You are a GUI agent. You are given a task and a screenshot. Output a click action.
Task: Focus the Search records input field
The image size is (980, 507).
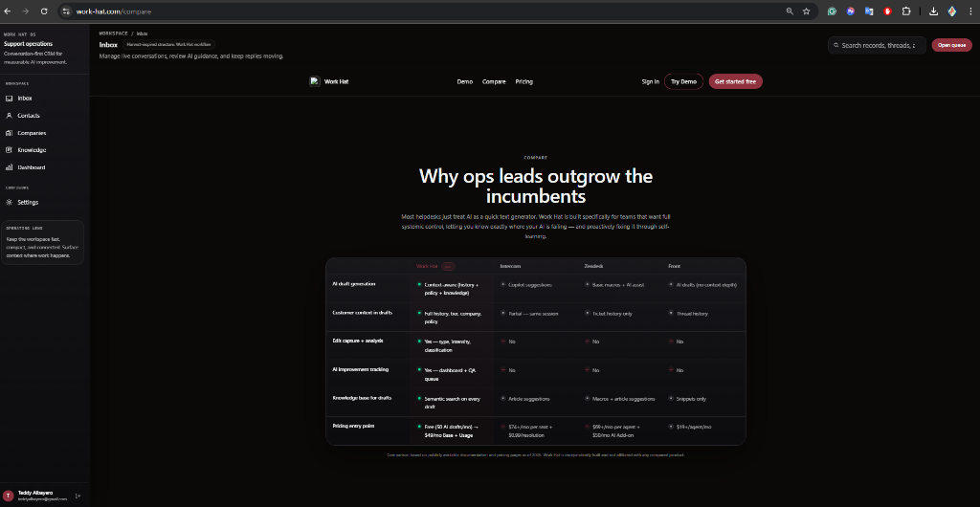[878, 45]
